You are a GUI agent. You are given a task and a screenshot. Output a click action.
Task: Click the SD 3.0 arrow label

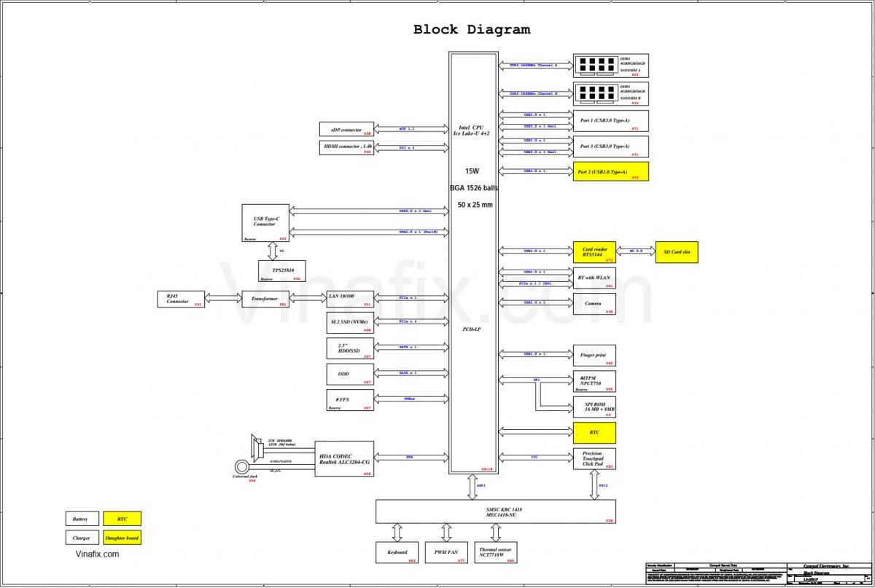[636, 250]
